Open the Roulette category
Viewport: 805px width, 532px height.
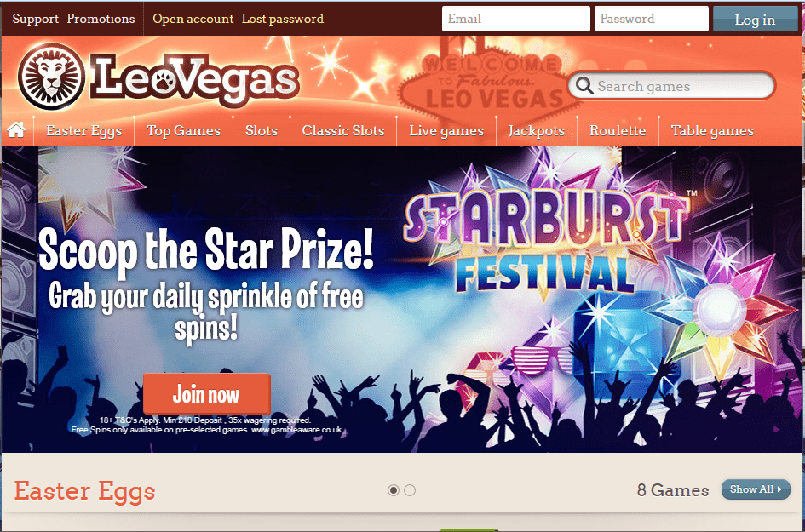tap(618, 131)
